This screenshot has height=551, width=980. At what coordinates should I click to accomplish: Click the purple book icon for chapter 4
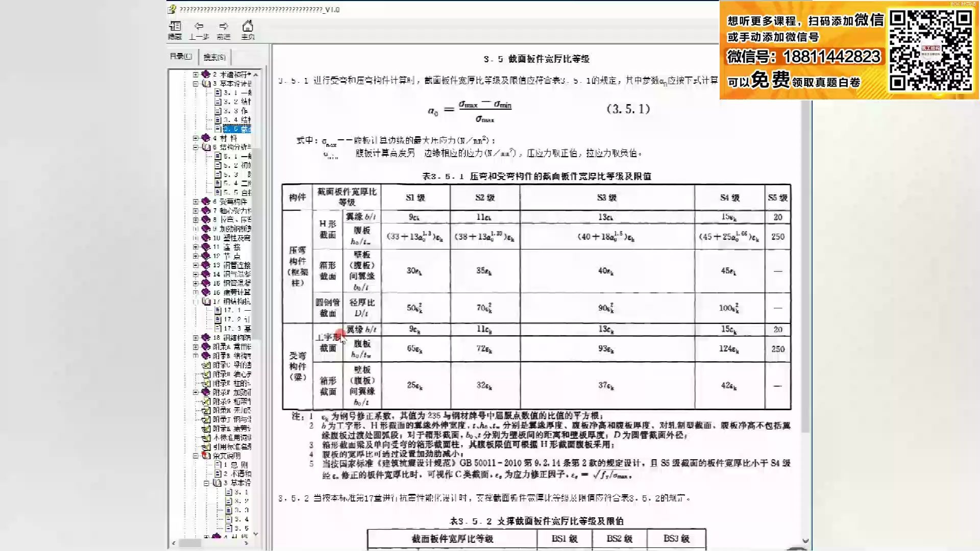point(206,138)
